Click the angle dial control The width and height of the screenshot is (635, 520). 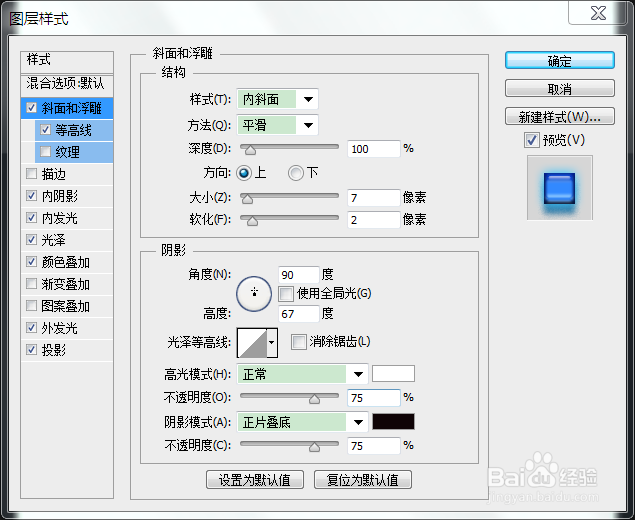tap(254, 294)
